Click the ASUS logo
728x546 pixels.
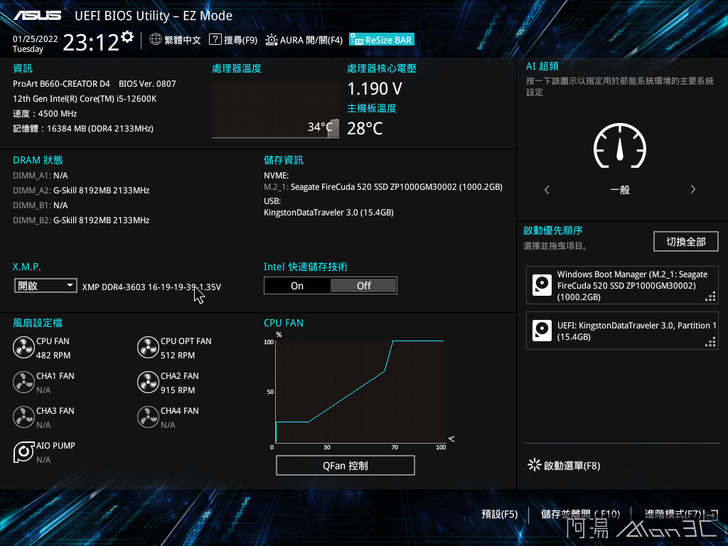tap(37, 15)
